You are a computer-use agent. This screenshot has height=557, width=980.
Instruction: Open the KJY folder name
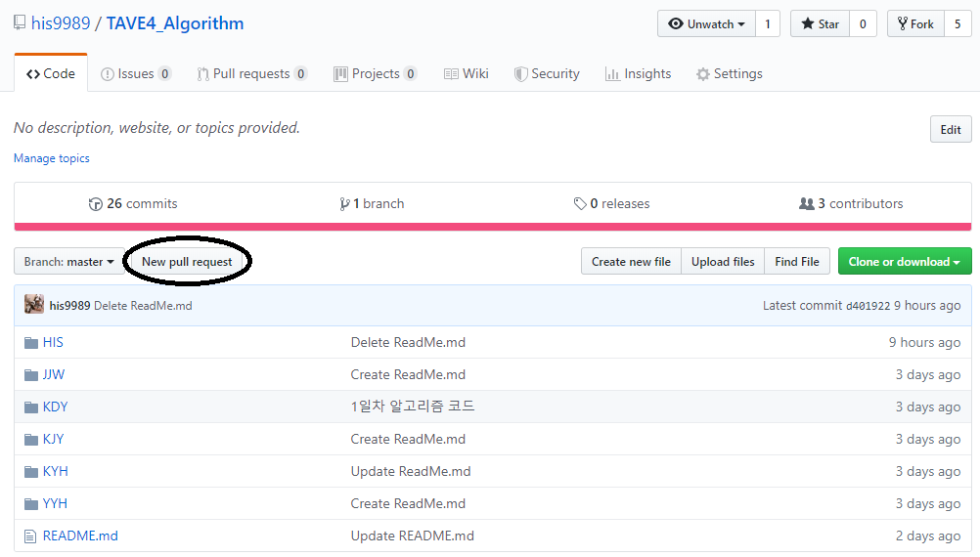tap(53, 439)
